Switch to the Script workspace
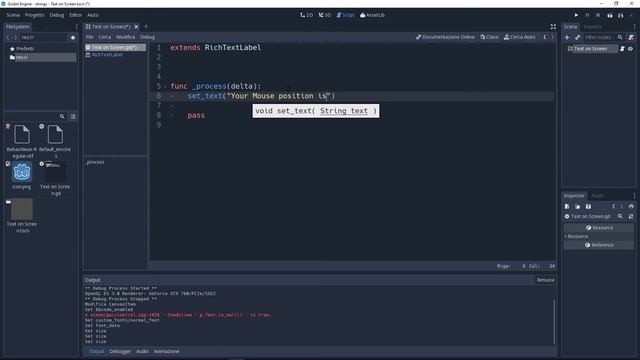Image resolution: width=640 pixels, height=360 pixels. point(345,15)
